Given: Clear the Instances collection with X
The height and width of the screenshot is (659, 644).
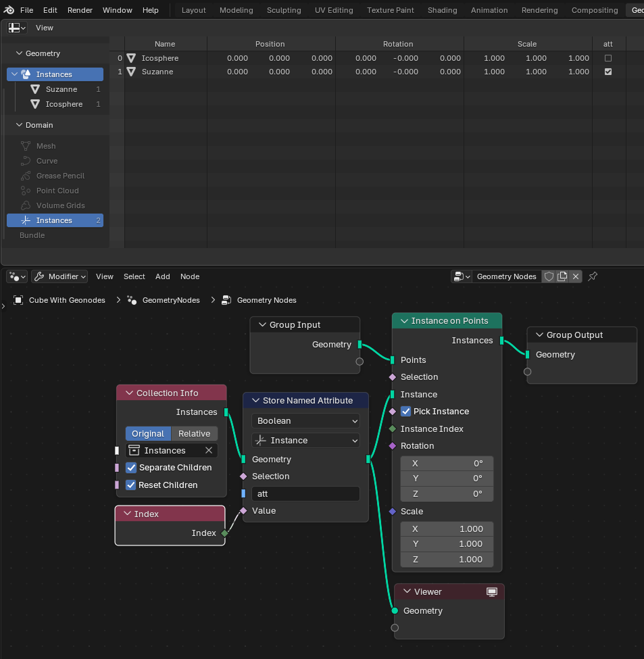Looking at the screenshot, I should coord(209,450).
